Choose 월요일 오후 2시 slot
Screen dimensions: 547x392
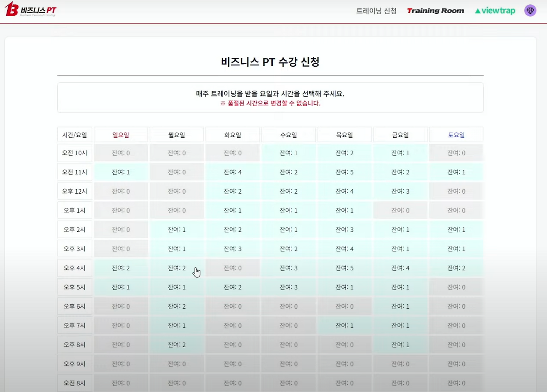click(x=176, y=230)
